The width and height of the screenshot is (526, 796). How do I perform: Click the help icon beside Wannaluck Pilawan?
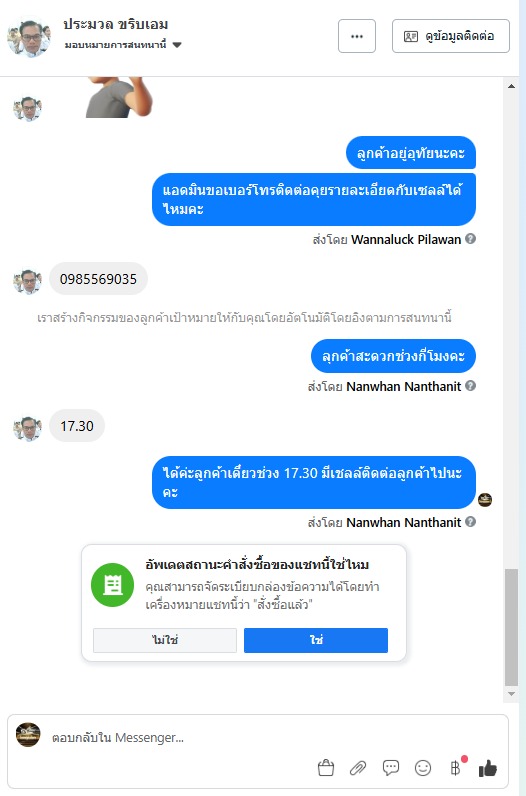pos(471,239)
